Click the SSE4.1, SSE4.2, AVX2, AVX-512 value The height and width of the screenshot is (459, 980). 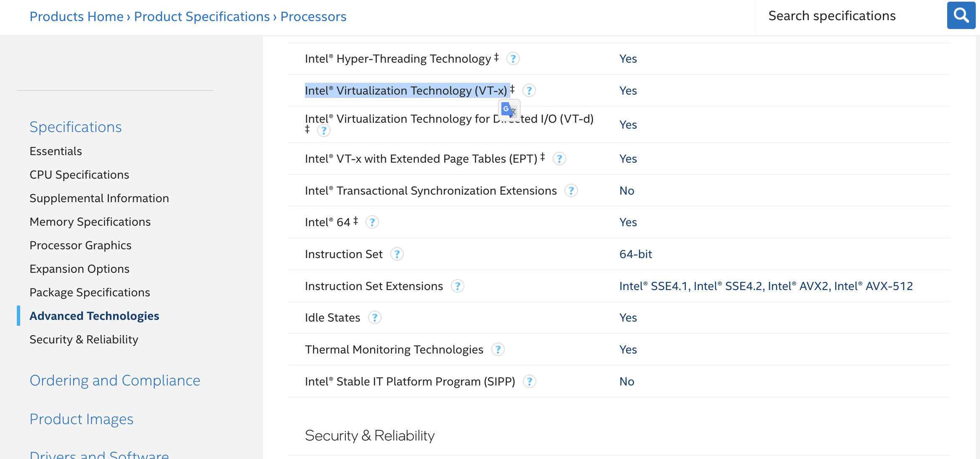(766, 286)
